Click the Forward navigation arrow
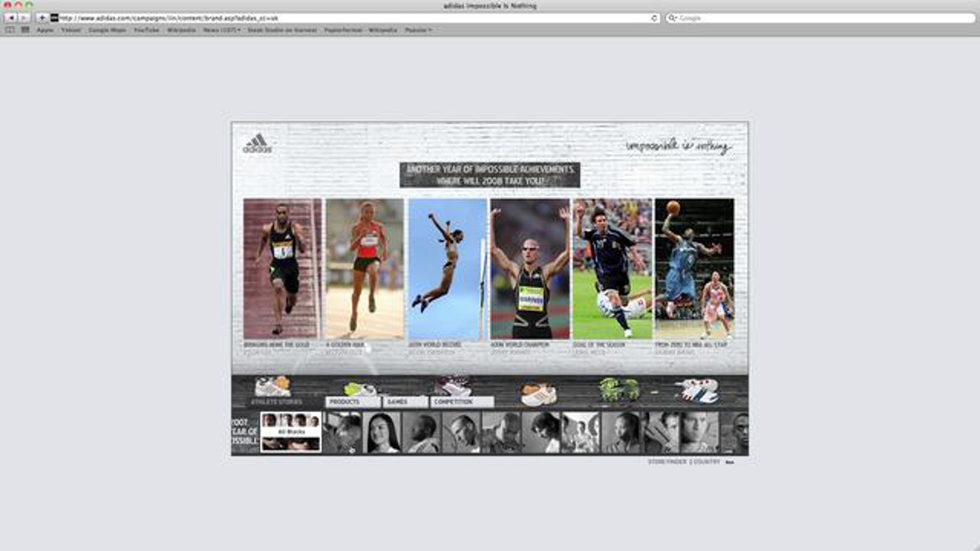The height and width of the screenshot is (551, 980). tap(24, 18)
